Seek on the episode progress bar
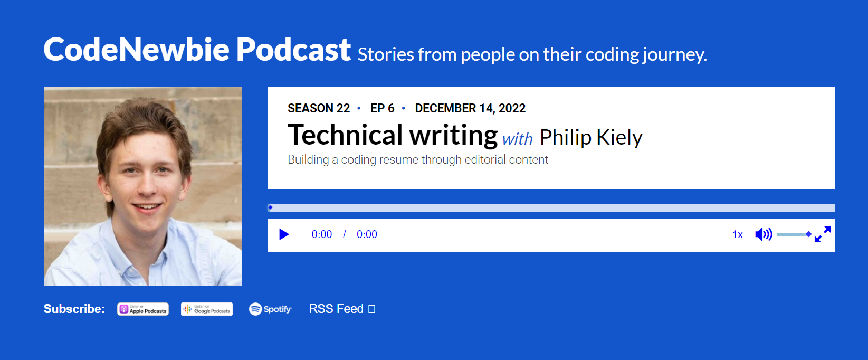This screenshot has width=868, height=360. point(551,207)
